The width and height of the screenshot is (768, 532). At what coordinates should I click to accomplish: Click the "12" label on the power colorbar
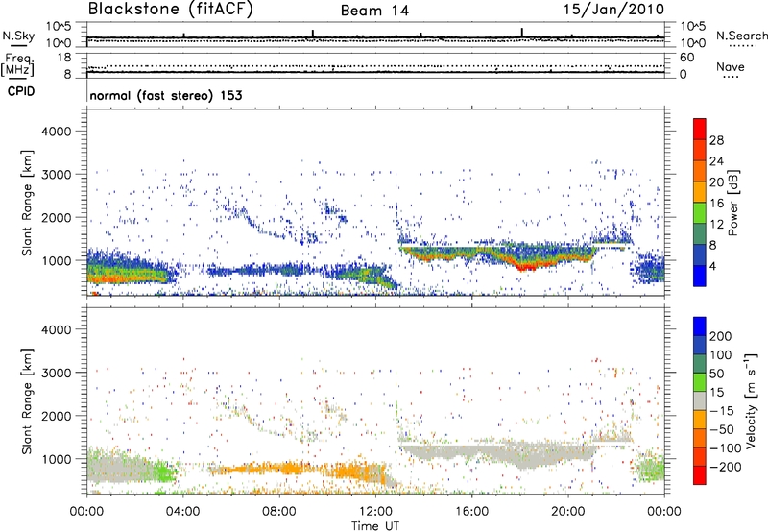click(x=716, y=225)
